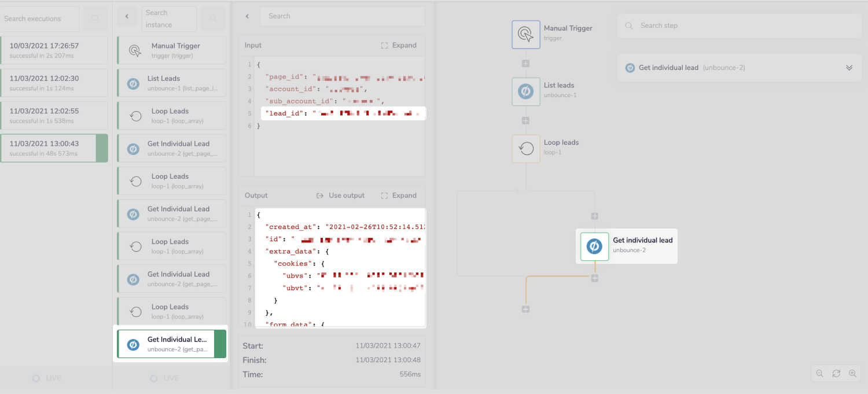Click Expand in the Input panel
868x394 pixels.
(x=399, y=45)
